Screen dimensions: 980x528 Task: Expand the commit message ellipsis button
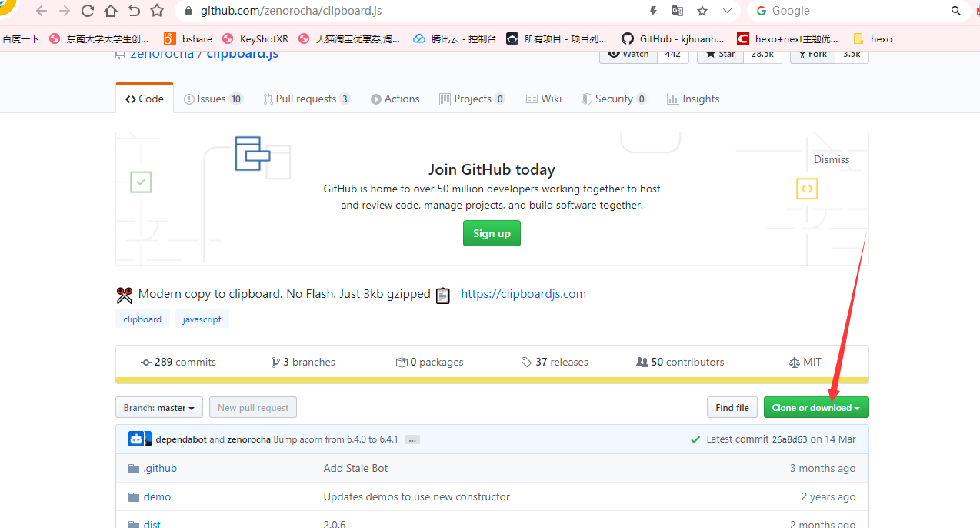(412, 439)
